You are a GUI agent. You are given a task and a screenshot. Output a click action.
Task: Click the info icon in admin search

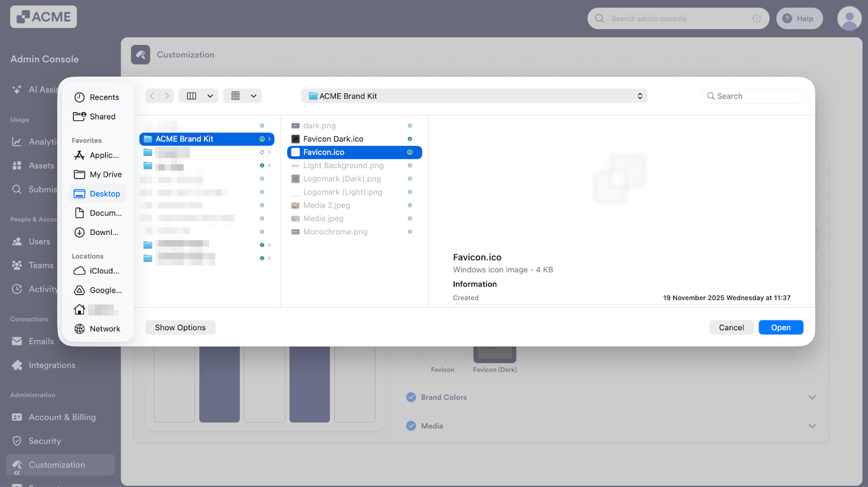tap(756, 18)
